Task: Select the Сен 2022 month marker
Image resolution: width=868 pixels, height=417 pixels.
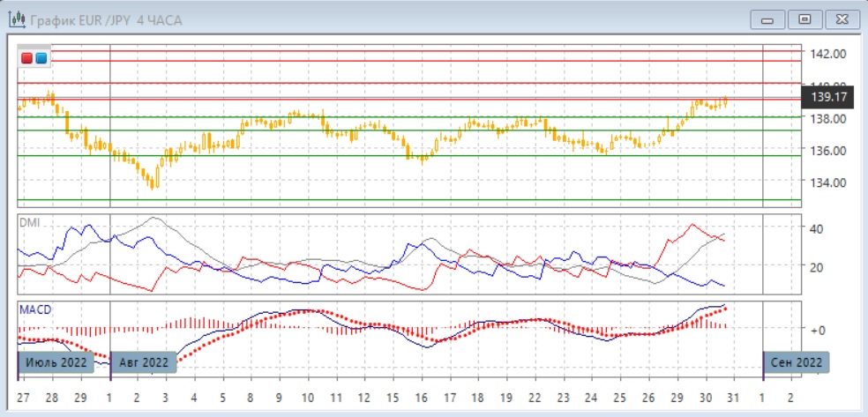Action: 797,362
